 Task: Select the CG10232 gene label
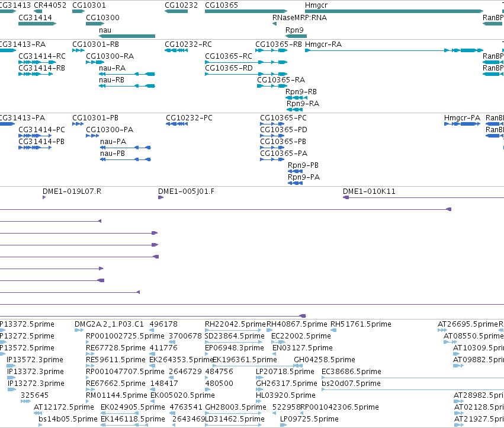coord(181,5)
